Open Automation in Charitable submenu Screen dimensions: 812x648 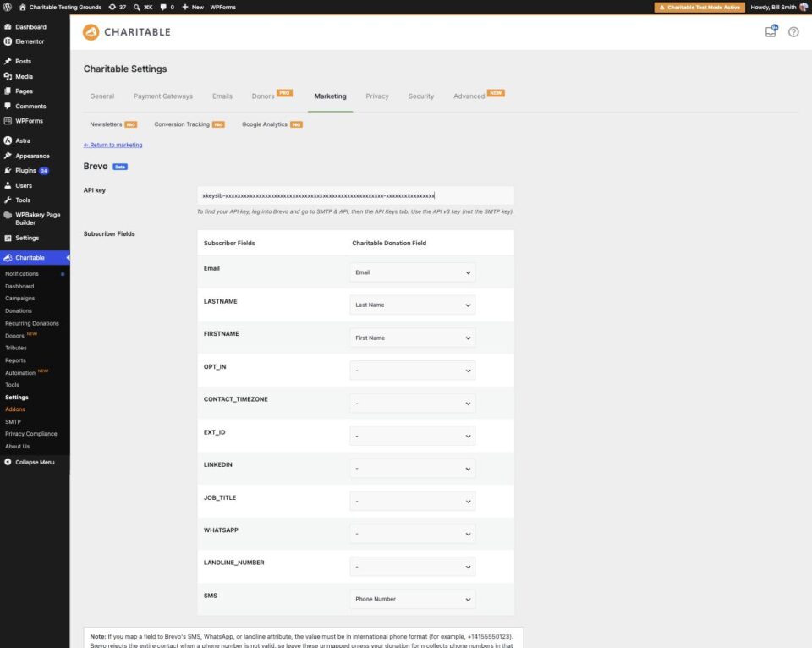coord(20,372)
